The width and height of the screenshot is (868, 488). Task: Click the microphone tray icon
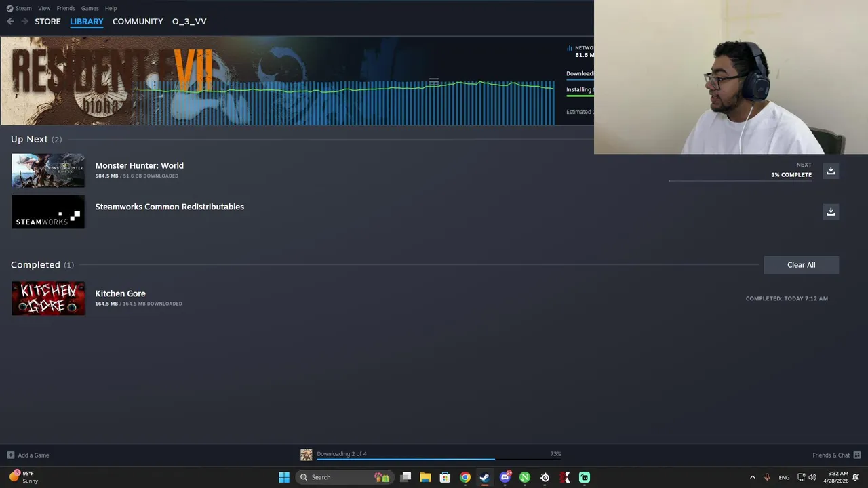pyautogui.click(x=767, y=477)
